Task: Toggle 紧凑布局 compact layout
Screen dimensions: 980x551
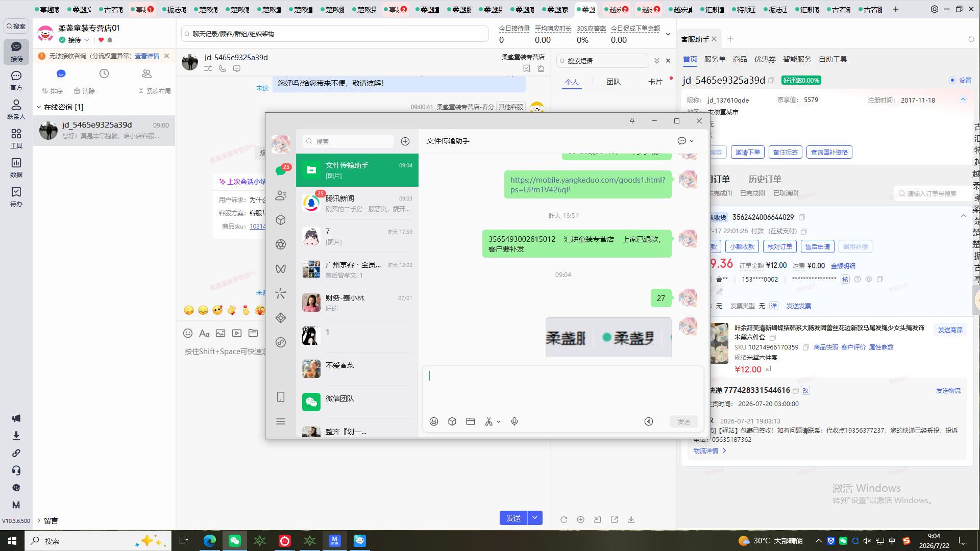Action: [x=155, y=91]
